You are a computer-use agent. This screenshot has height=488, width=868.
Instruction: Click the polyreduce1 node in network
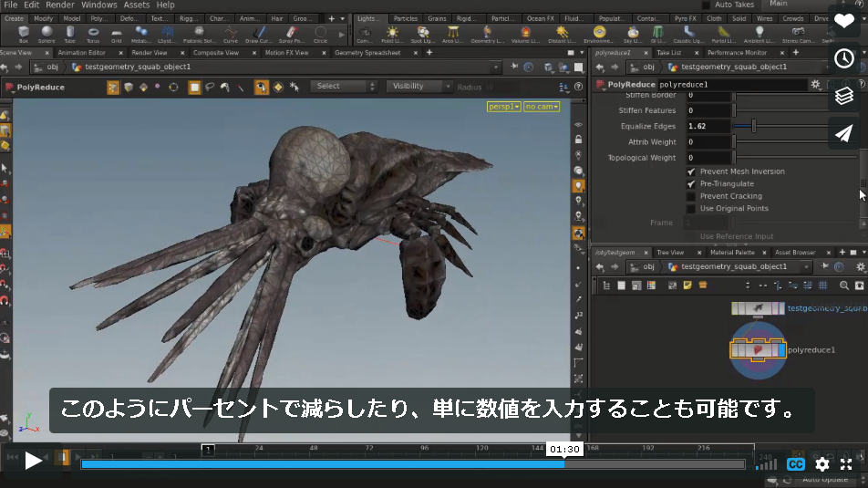tap(758, 349)
